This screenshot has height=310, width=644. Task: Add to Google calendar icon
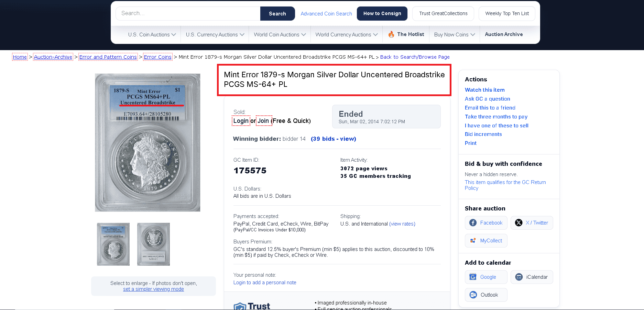(473, 277)
